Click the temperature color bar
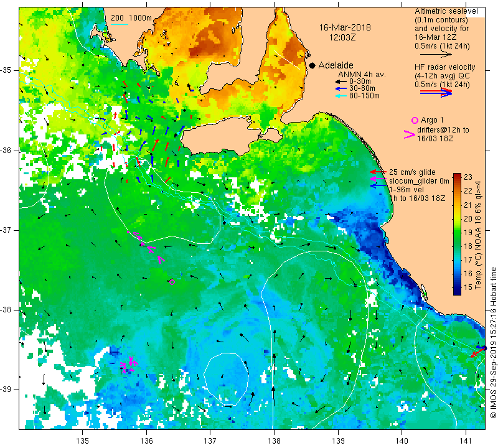498x448 pixels. 457,234
